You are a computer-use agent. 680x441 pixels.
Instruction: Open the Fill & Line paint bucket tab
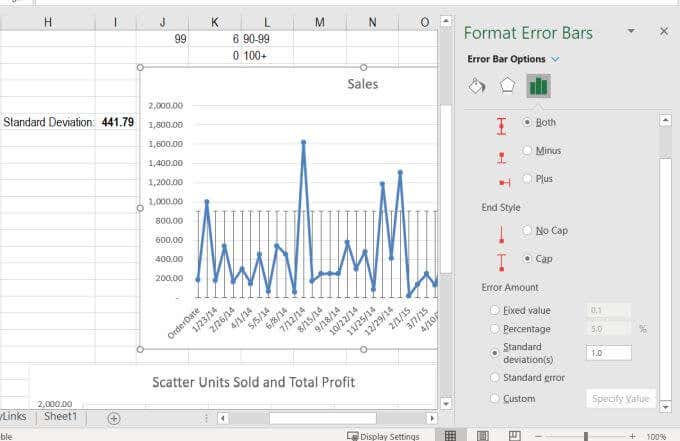(477, 86)
